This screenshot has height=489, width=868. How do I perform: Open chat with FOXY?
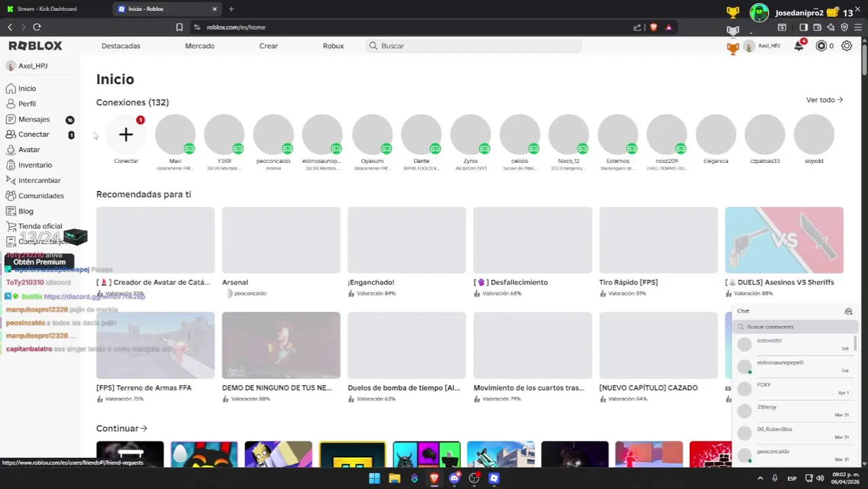point(795,388)
